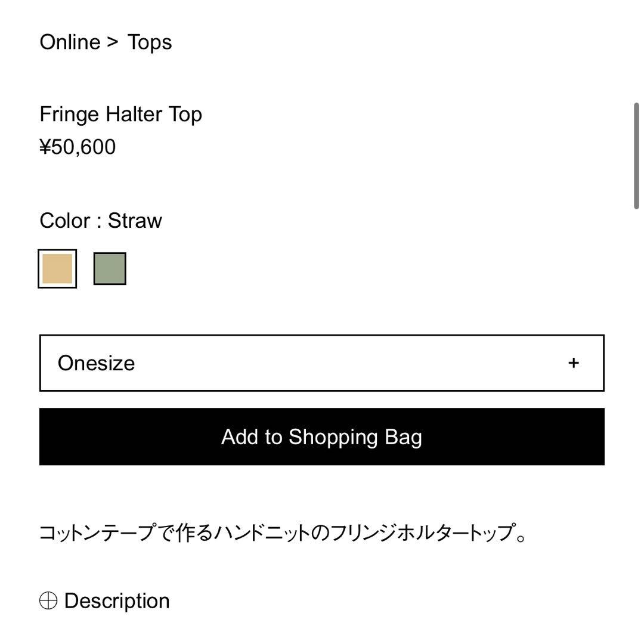Click the Color: Straw label
Viewport: 644px width, 644px height.
point(100,220)
